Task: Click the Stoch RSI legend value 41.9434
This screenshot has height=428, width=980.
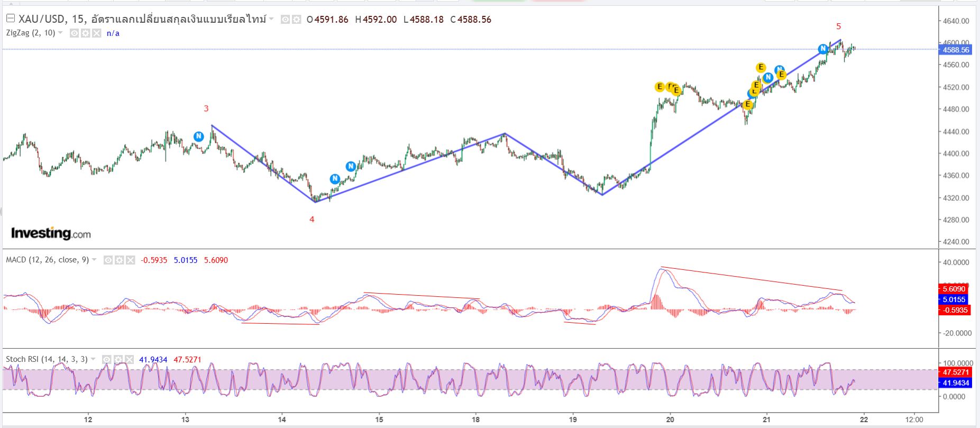Action: pyautogui.click(x=153, y=360)
